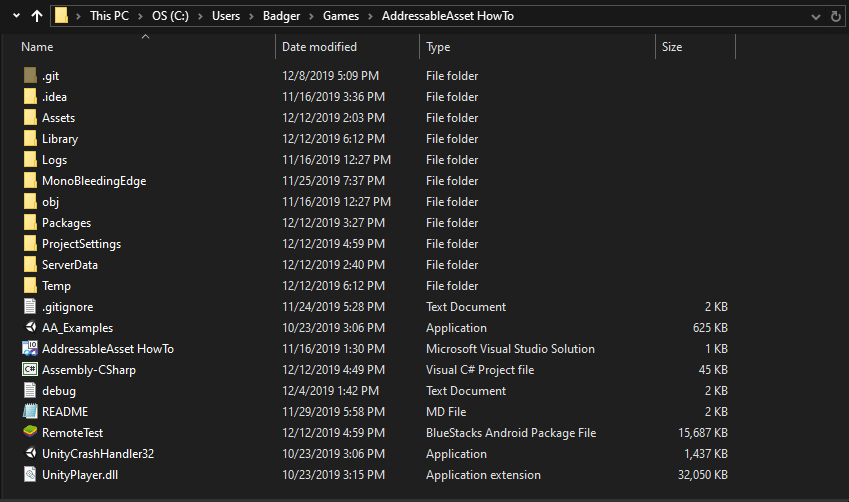
Task: Refresh the folder with the refresh icon
Action: coord(835,17)
